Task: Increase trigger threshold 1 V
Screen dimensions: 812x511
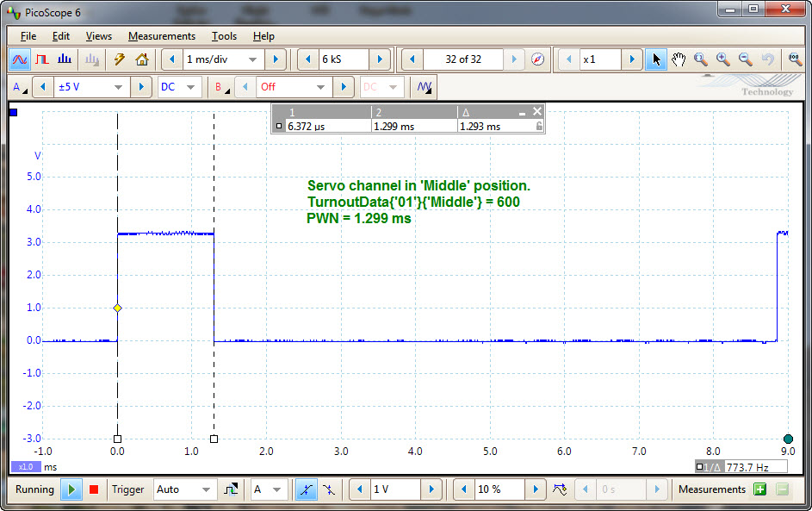Action: 431,489
